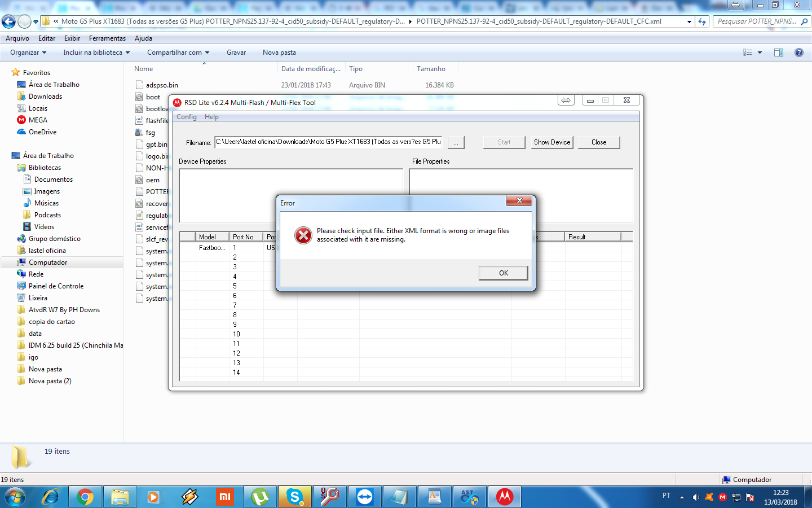This screenshot has height=508, width=812.
Task: Click the Explorer back arrow
Action: 8,21
